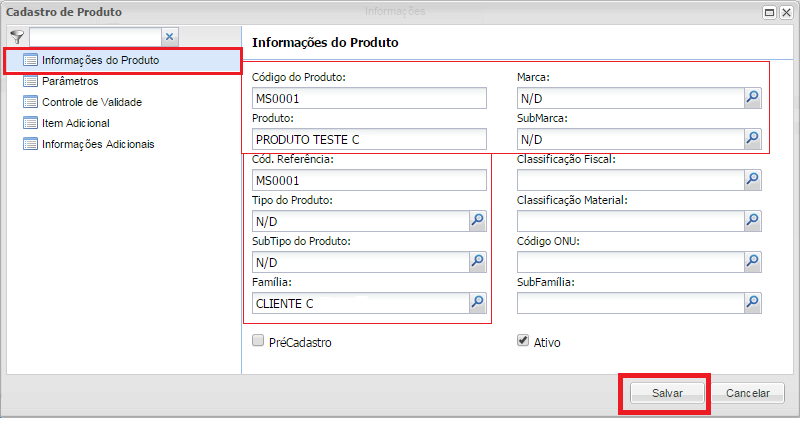Screen dimensions: 806x427
Task: Open the Item Adicional section
Action: pos(75,123)
